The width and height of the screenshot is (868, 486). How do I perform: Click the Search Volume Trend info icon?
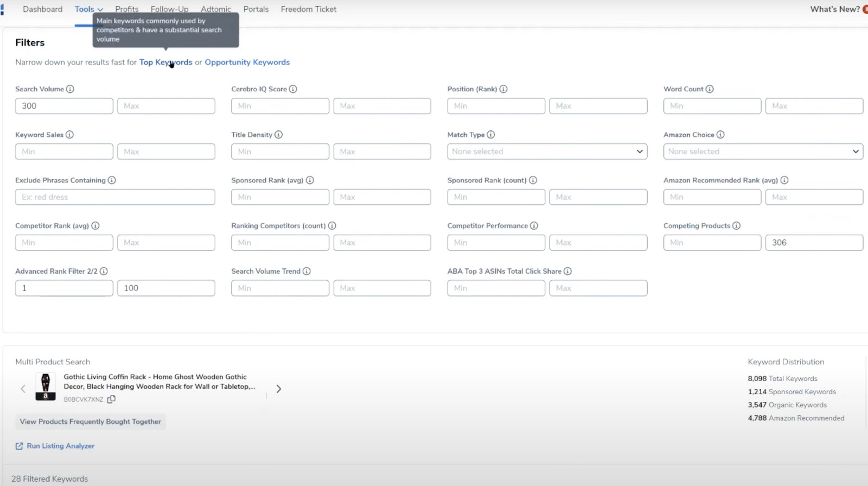[307, 272]
